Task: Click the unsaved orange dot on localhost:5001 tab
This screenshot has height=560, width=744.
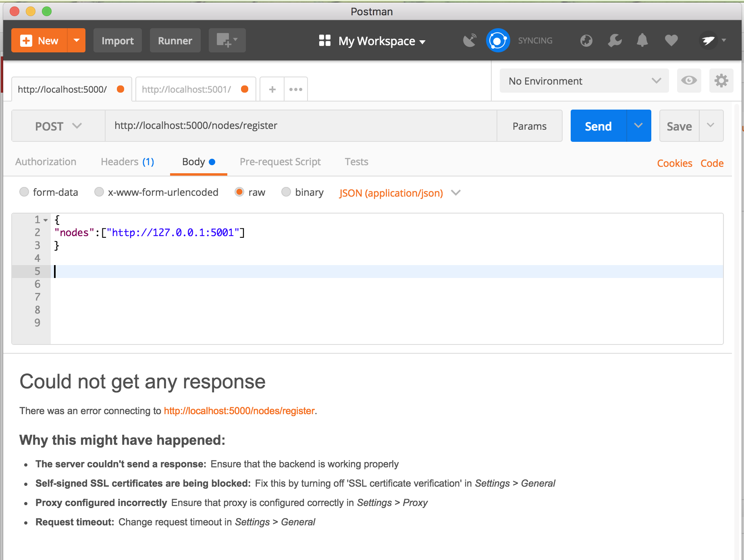Action: click(245, 89)
